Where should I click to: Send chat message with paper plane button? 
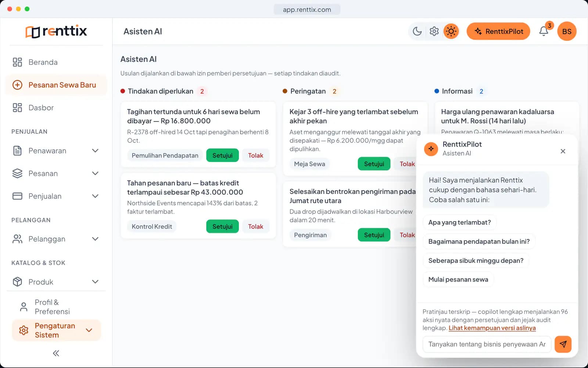point(563,344)
